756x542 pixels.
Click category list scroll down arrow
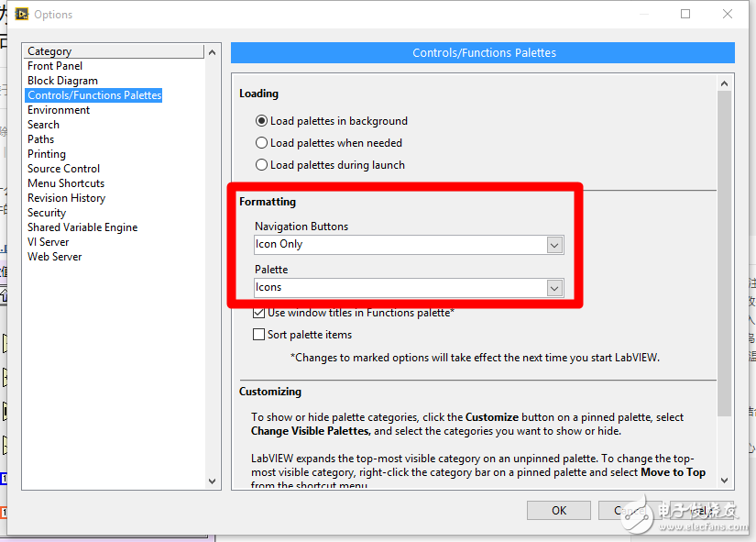pos(213,481)
